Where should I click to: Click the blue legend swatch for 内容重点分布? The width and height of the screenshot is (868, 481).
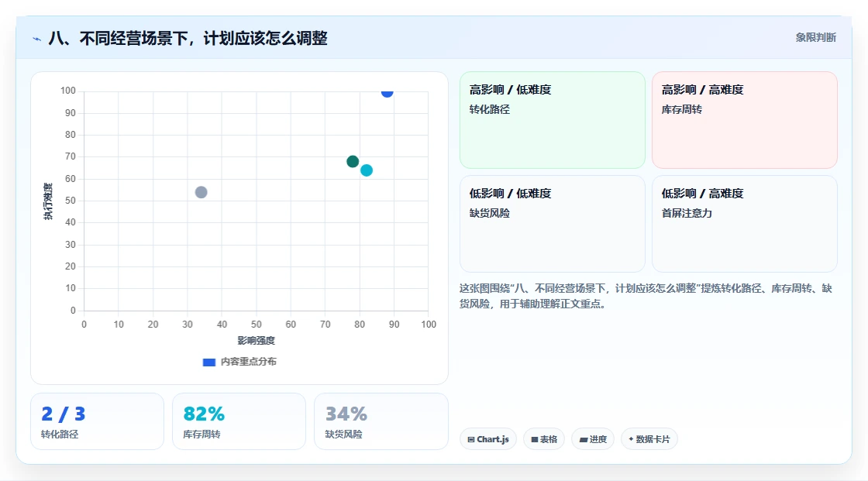tap(208, 362)
